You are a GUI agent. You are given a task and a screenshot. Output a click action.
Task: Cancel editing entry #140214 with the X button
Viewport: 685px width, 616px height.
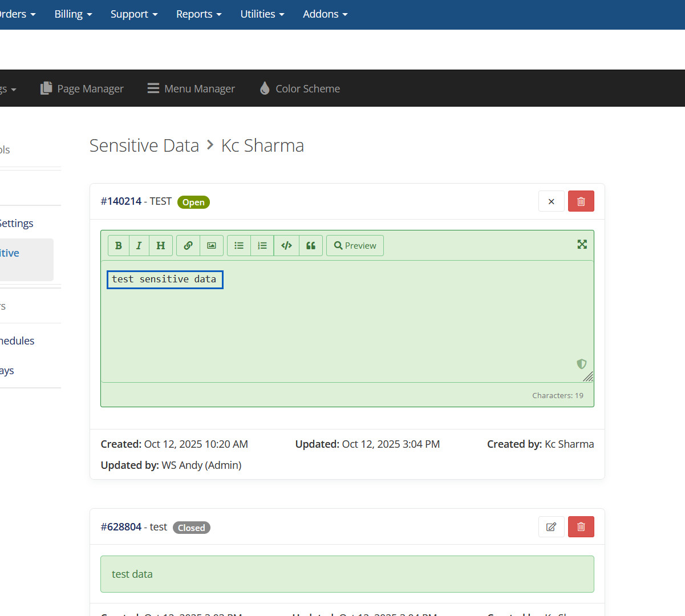pos(551,201)
